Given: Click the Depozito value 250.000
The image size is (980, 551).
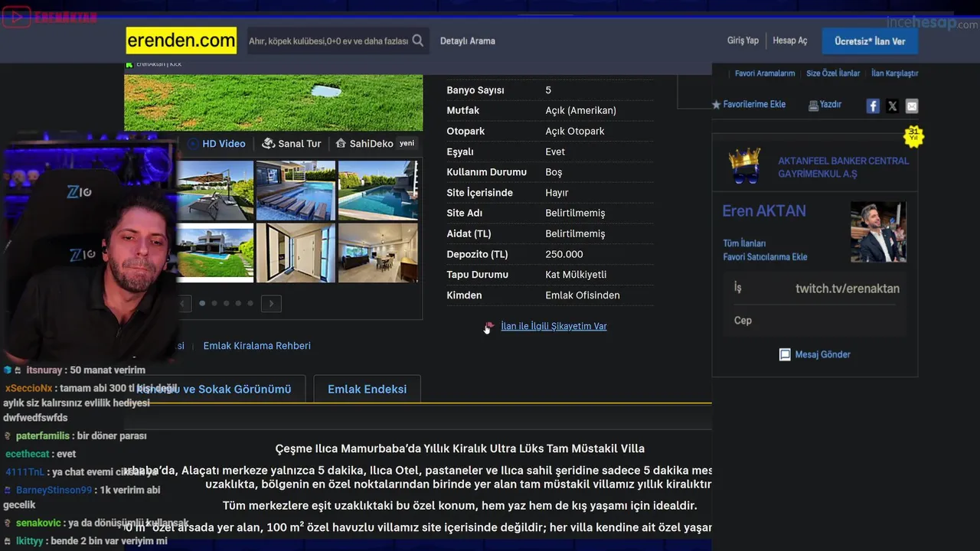Looking at the screenshot, I should point(564,254).
